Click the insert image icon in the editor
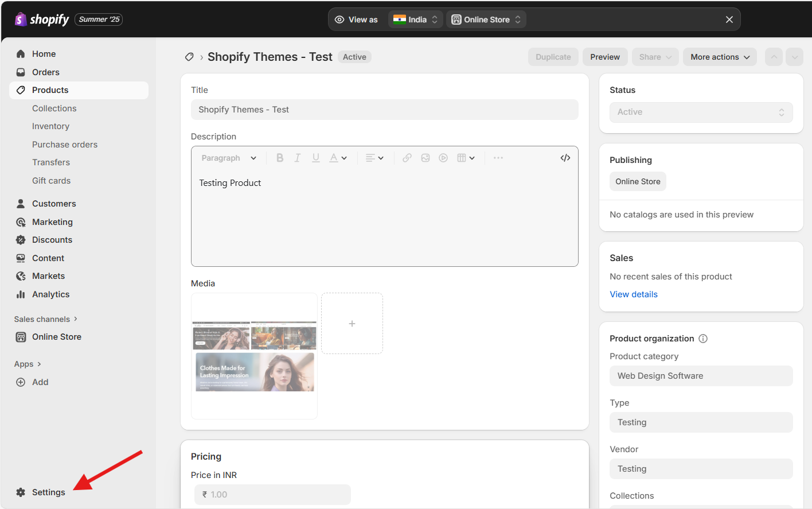Screen dimensions: 812x509 tap(425, 158)
